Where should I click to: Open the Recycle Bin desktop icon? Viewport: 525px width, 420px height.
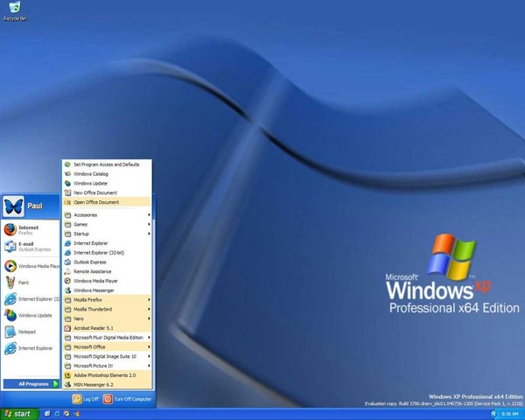[15, 11]
